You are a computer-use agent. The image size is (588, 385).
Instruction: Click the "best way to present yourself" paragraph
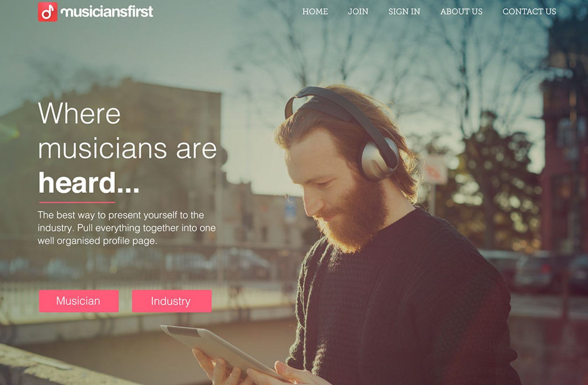pyautogui.click(x=127, y=228)
